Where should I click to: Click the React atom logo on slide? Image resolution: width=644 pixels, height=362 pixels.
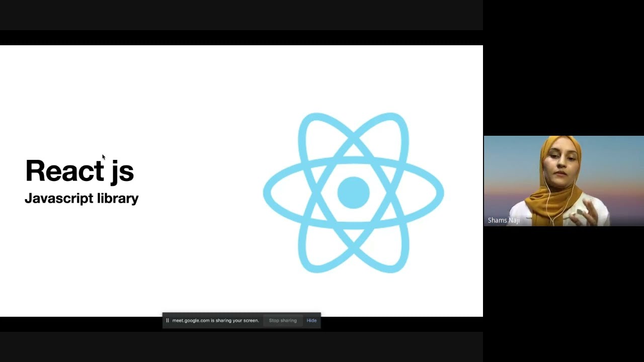tap(353, 193)
